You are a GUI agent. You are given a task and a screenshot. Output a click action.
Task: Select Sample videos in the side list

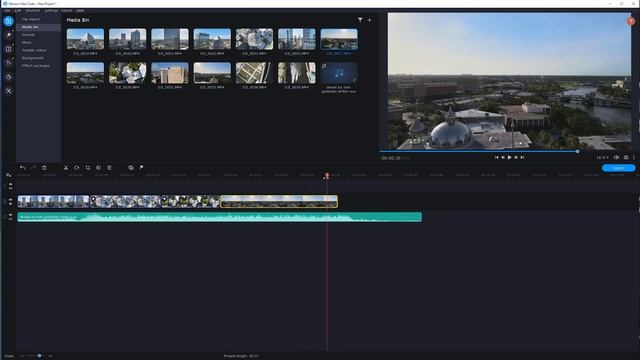34,50
